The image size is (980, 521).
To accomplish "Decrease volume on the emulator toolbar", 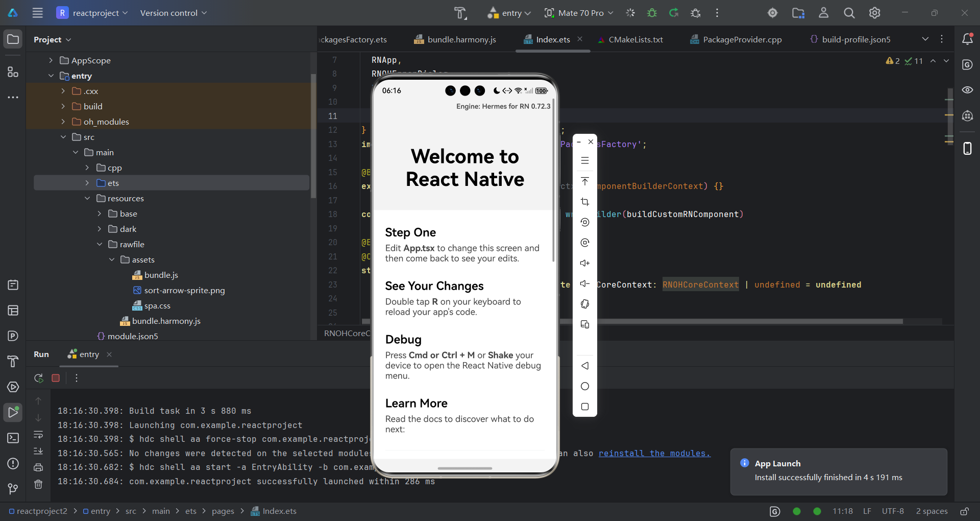I will tap(585, 283).
